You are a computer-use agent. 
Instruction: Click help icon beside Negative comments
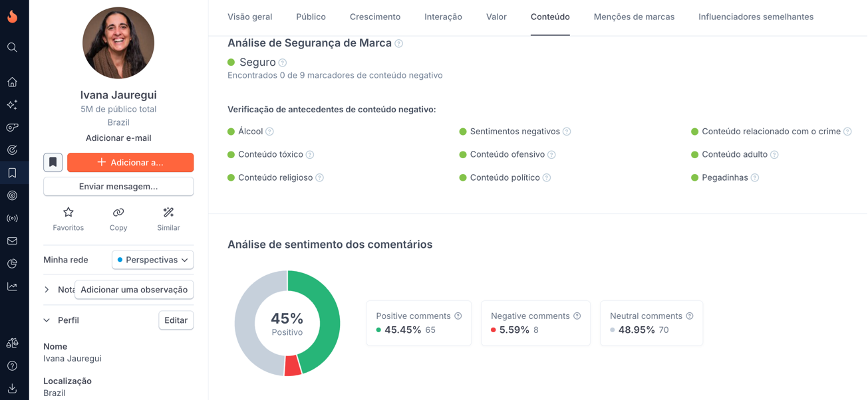pos(577,316)
